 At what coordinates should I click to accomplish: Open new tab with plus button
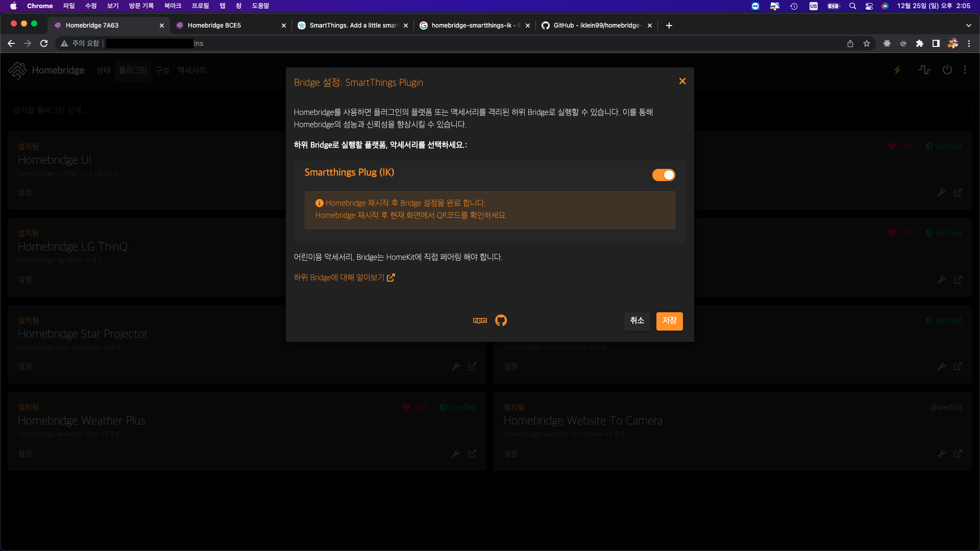pos(669,26)
